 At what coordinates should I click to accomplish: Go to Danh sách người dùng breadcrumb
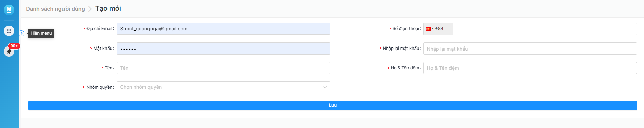[x=55, y=9]
